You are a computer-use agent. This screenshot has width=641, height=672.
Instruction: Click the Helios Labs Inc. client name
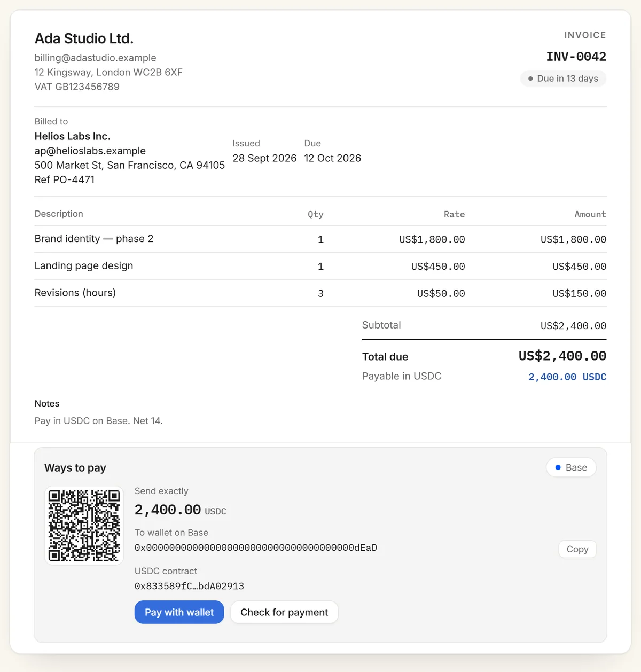coord(73,136)
